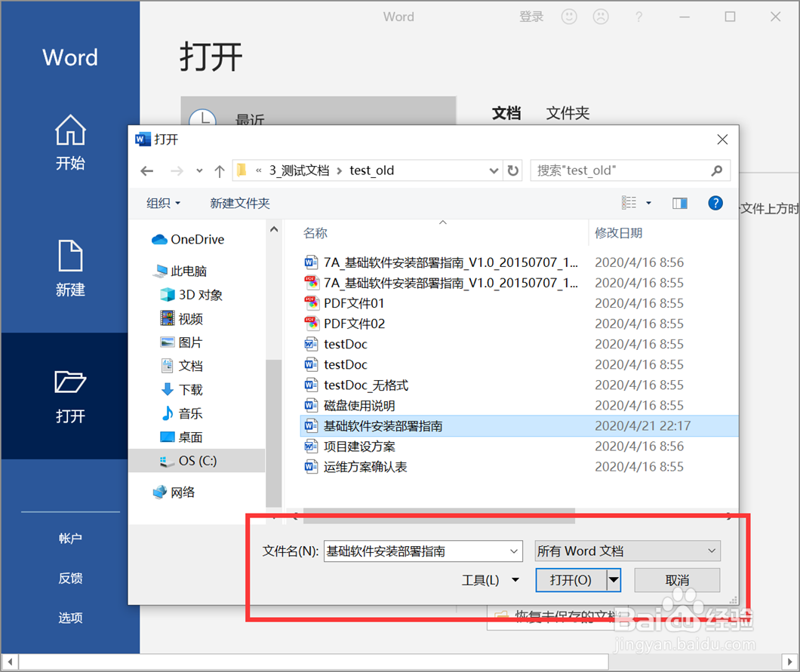The image size is (800, 672).
Task: Expand 打开 button split arrow
Action: 614,580
